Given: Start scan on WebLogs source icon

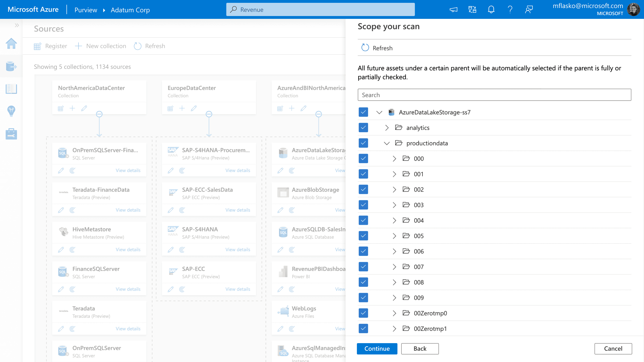Looking at the screenshot, I should 292,329.
